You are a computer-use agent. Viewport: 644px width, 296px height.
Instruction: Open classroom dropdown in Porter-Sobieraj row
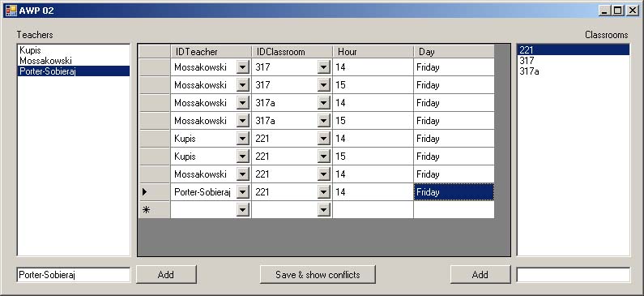coord(324,192)
